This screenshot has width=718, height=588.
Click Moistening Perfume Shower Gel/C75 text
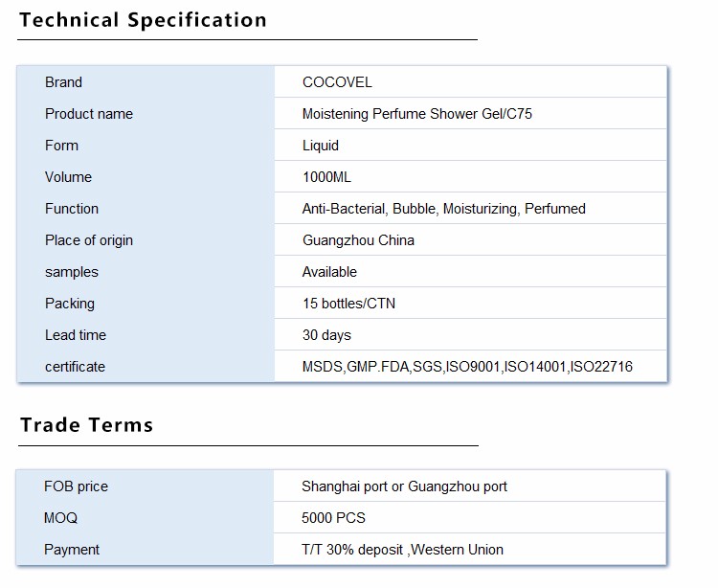pyautogui.click(x=417, y=114)
